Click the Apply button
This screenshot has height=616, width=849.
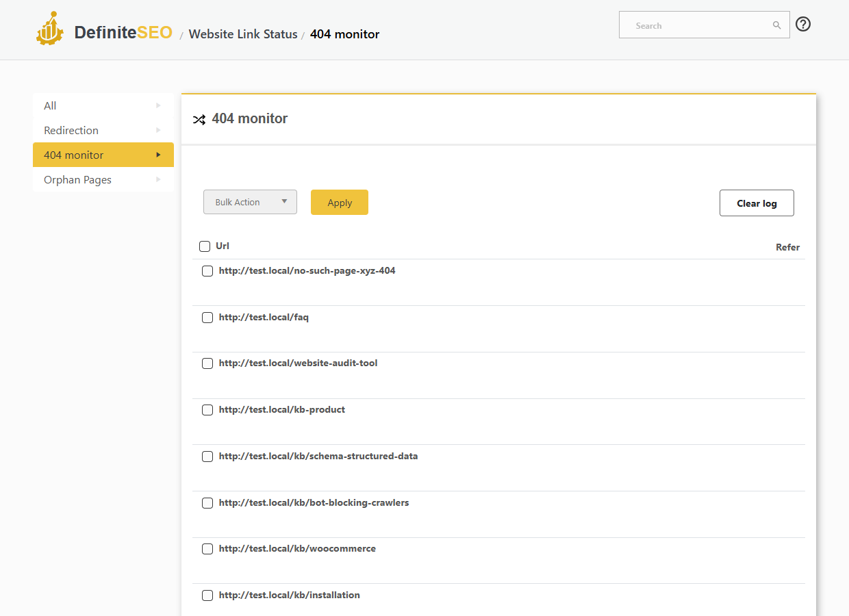[340, 202]
